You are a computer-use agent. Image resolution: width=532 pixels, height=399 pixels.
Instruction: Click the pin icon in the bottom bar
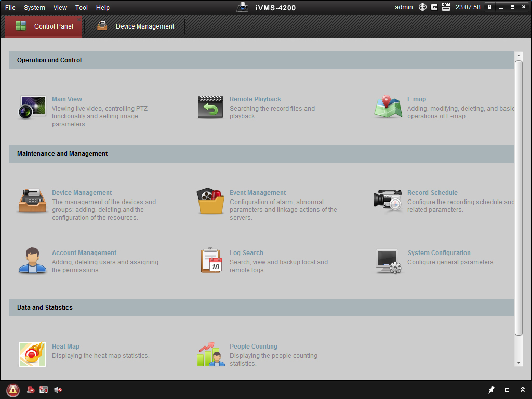point(491,390)
